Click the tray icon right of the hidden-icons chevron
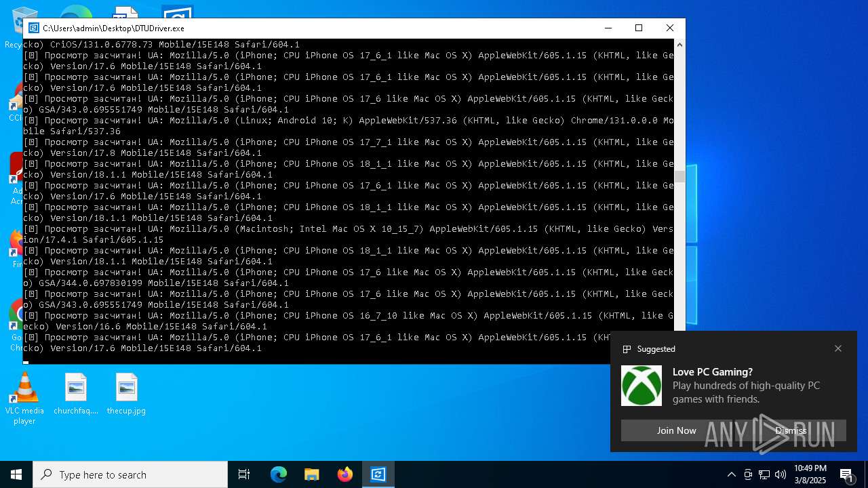This screenshot has width=868, height=488. click(x=748, y=474)
